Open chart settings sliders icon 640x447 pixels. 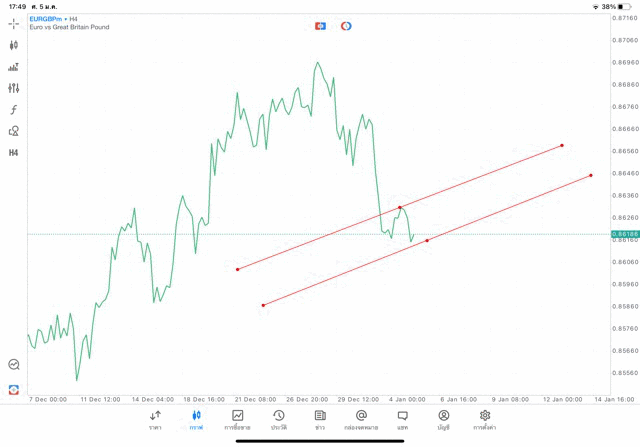(14, 88)
